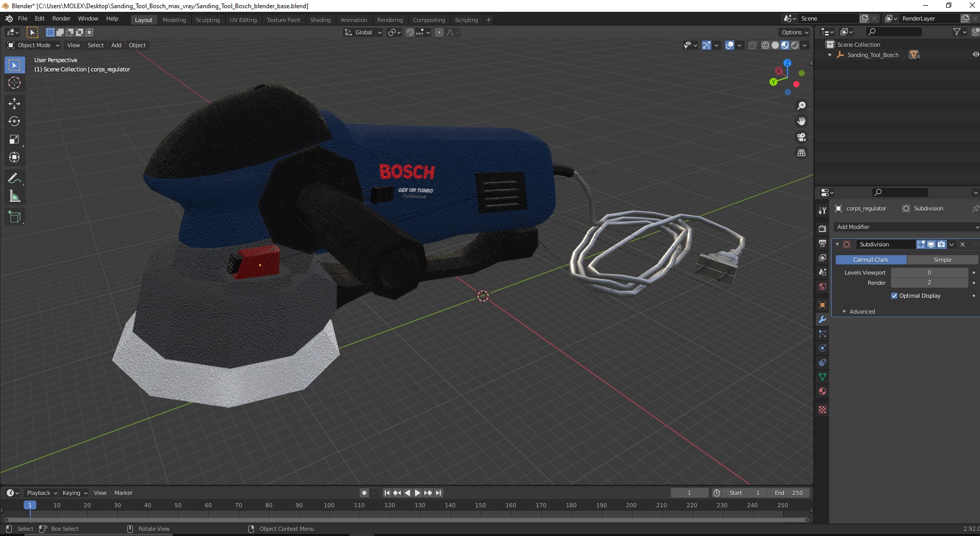Activate the Scale tool

coord(14,140)
